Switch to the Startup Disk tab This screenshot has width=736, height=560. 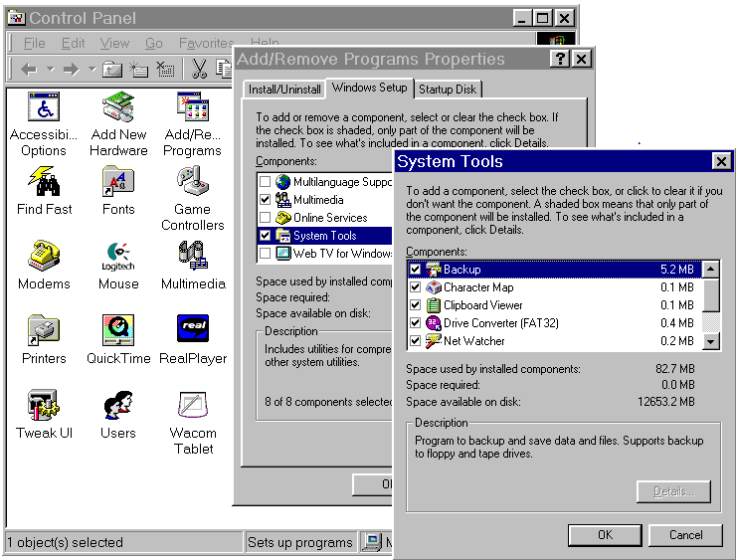(447, 90)
